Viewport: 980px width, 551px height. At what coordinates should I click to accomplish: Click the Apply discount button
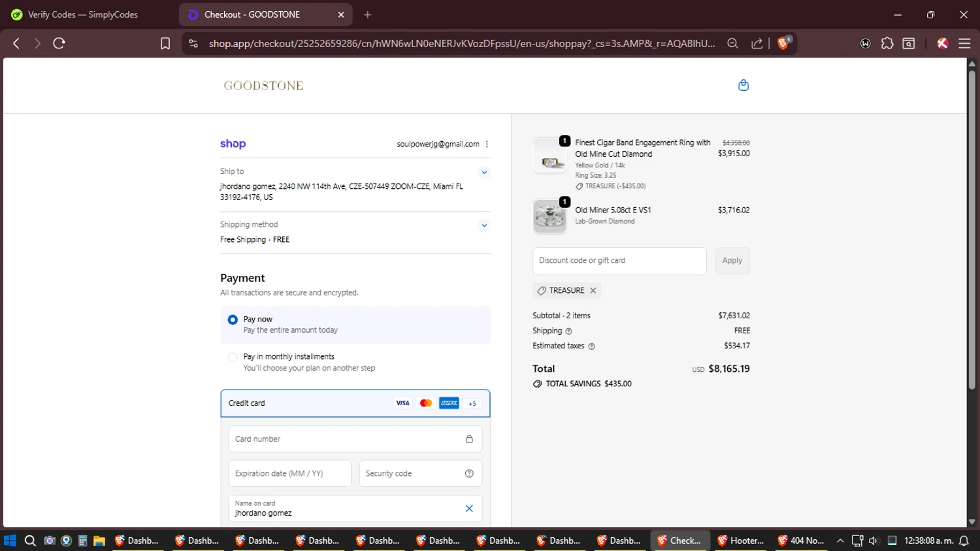(x=732, y=261)
